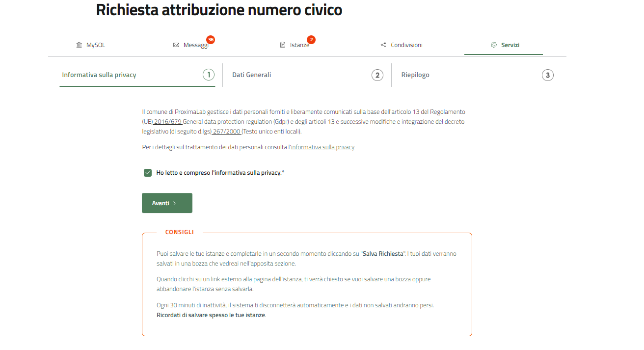This screenshot has height=350, width=644.
Task: Open the Messaggi tab
Action: pyautogui.click(x=190, y=45)
